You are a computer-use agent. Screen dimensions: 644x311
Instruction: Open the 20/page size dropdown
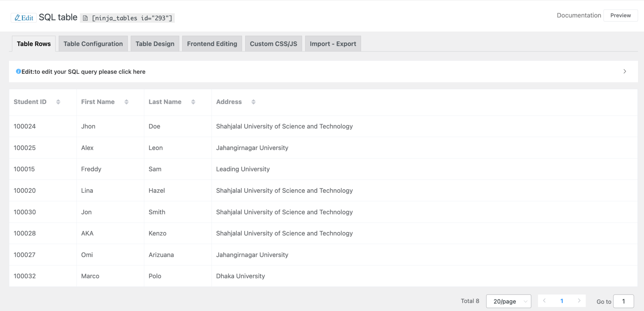[x=508, y=301]
